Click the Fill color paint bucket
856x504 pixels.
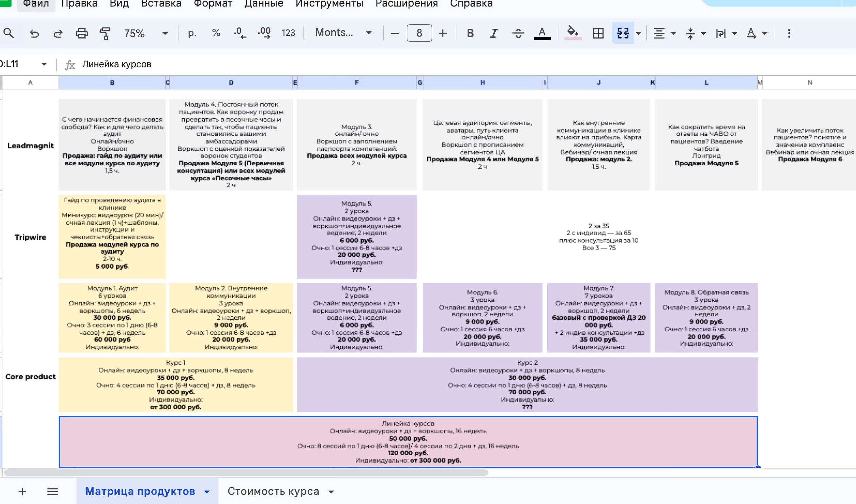[x=573, y=33]
